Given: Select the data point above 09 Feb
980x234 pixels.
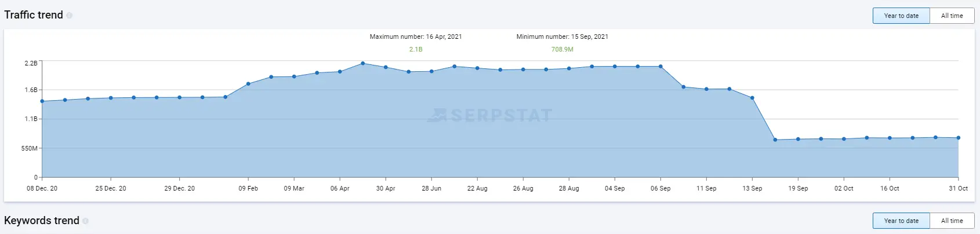Looking at the screenshot, I should click(248, 84).
